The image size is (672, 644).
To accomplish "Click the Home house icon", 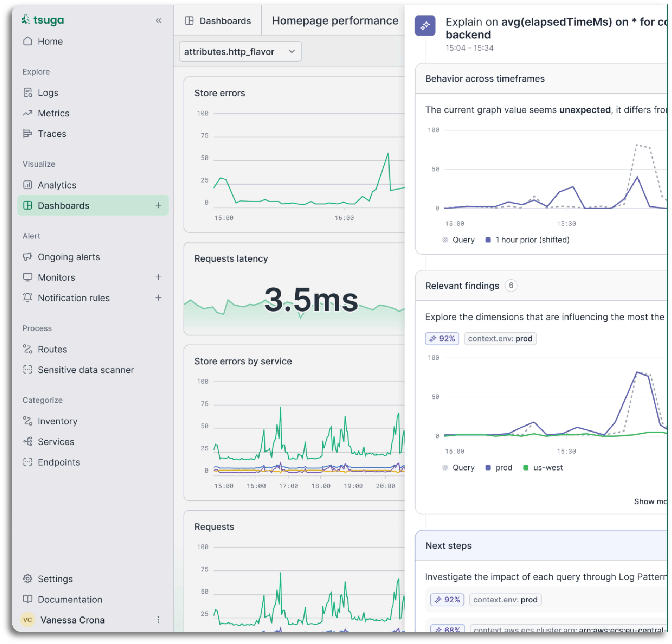I will 27,41.
